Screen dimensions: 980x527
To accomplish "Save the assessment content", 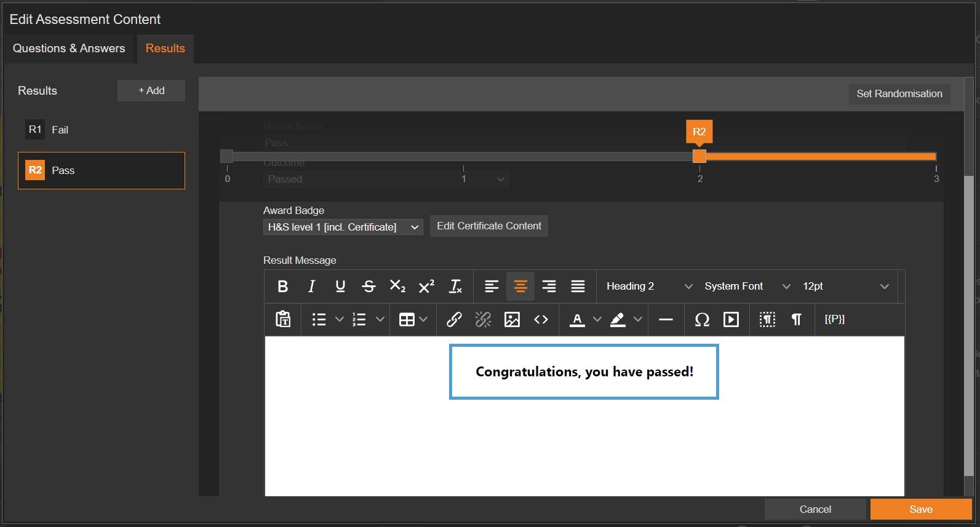I will (920, 509).
